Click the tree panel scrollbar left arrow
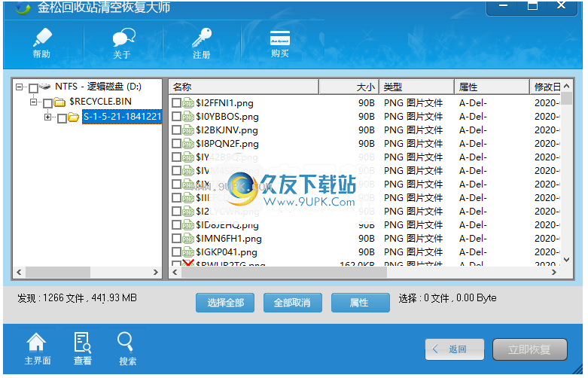Screen dimensions: 588x378 19,273
